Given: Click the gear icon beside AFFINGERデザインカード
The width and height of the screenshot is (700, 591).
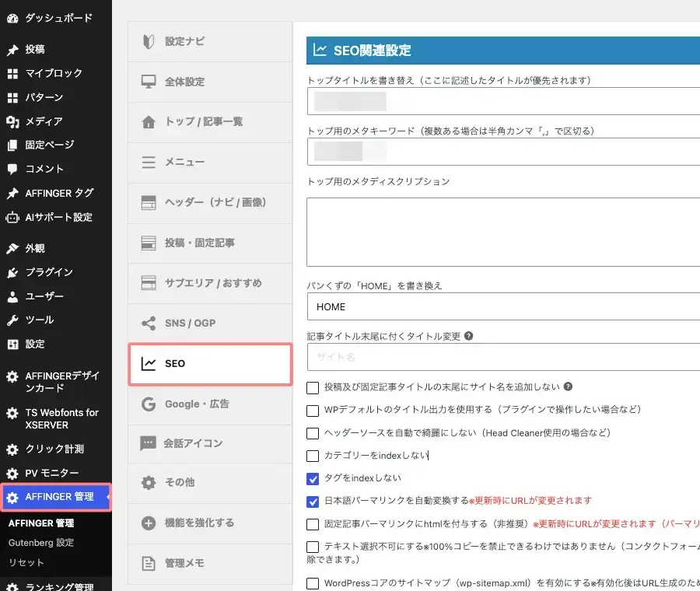Looking at the screenshot, I should pos(12,376).
